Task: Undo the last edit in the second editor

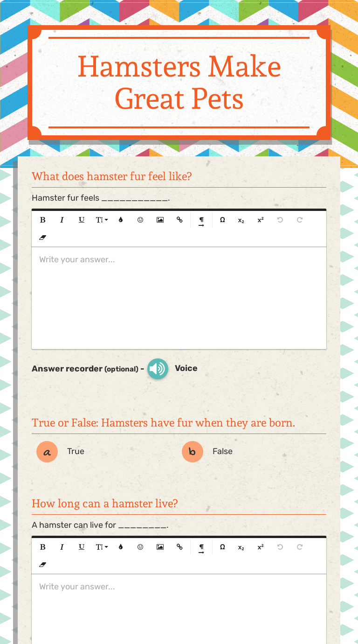Action: click(x=280, y=547)
